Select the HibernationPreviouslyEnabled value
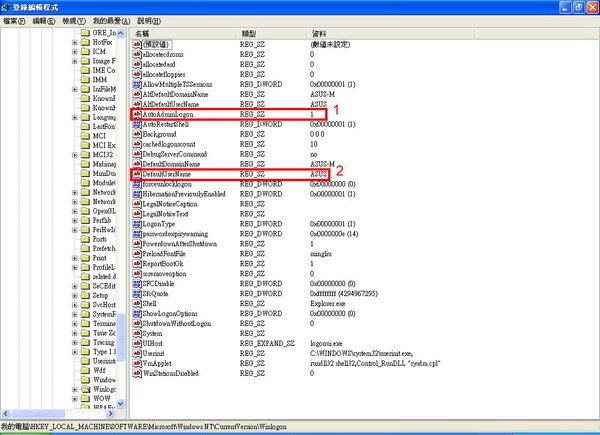600x435 pixels. pyautogui.click(x=184, y=194)
